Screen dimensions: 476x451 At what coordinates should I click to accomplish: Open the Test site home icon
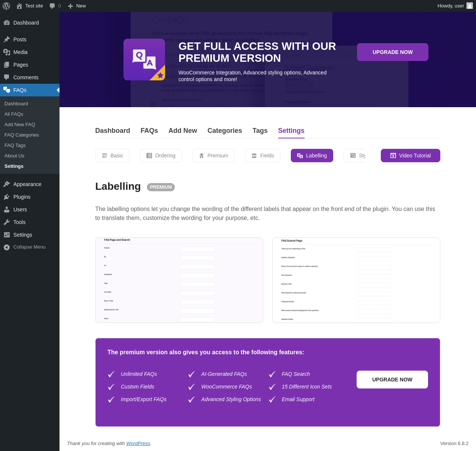tap(19, 6)
